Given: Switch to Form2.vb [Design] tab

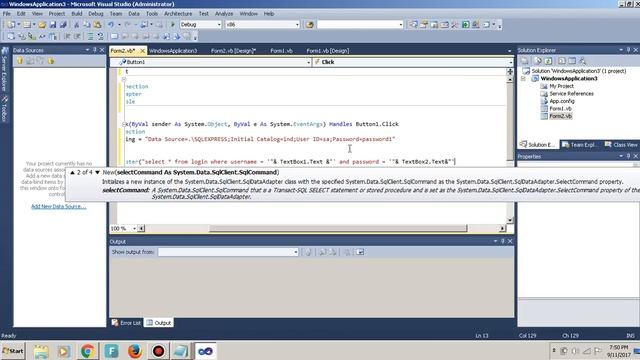Looking at the screenshot, I should (x=233, y=51).
